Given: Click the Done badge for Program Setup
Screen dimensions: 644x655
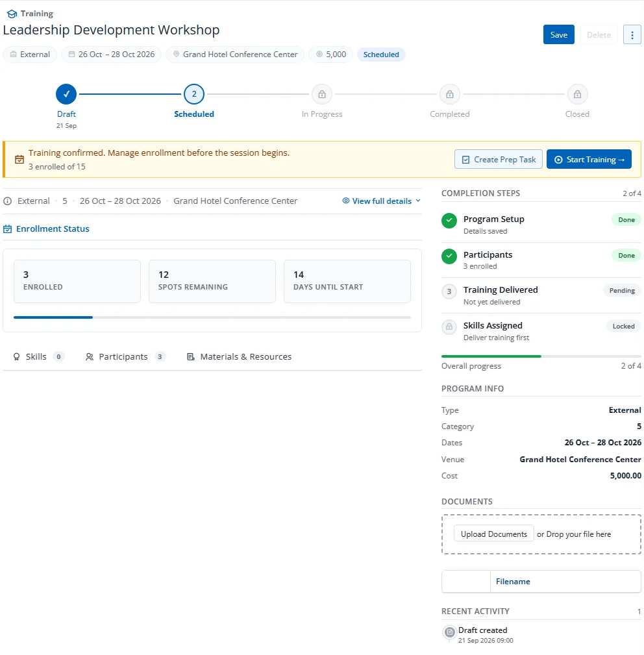Looking at the screenshot, I should 626,219.
